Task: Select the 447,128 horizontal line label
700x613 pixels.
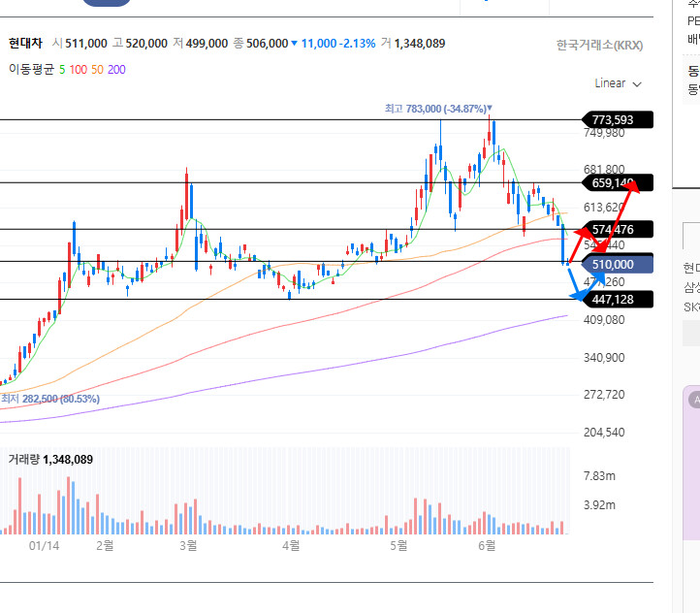Action: tap(618, 299)
